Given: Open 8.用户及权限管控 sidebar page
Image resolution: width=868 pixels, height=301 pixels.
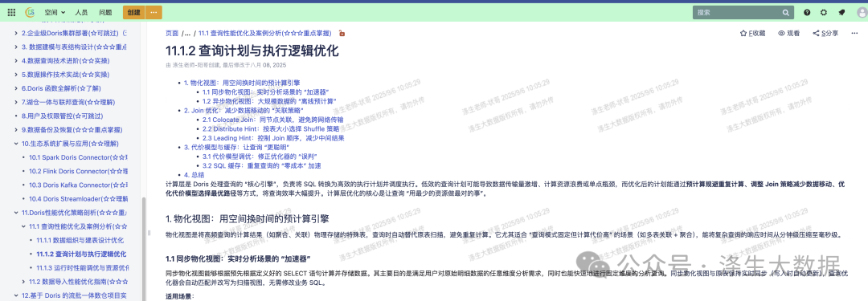Looking at the screenshot, I should (62, 116).
